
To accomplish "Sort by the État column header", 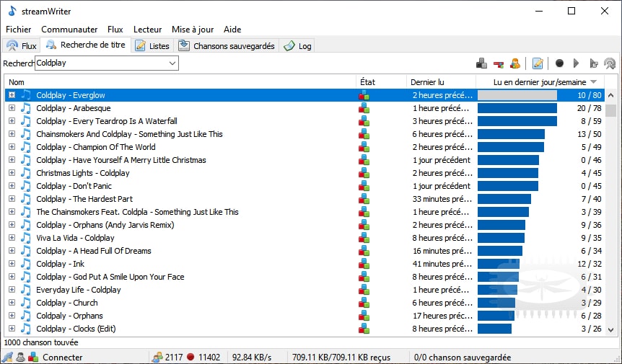I will point(381,82).
